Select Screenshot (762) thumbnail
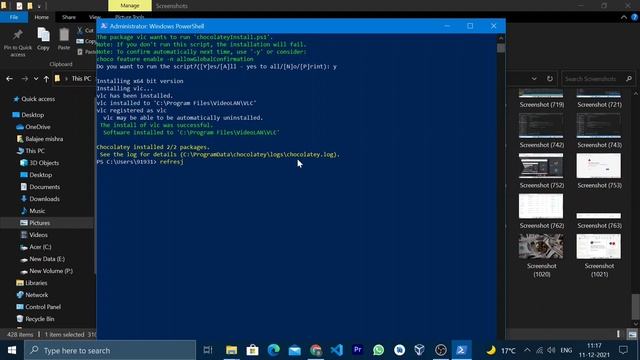The width and height of the screenshot is (640, 360). pyautogui.click(x=541, y=206)
